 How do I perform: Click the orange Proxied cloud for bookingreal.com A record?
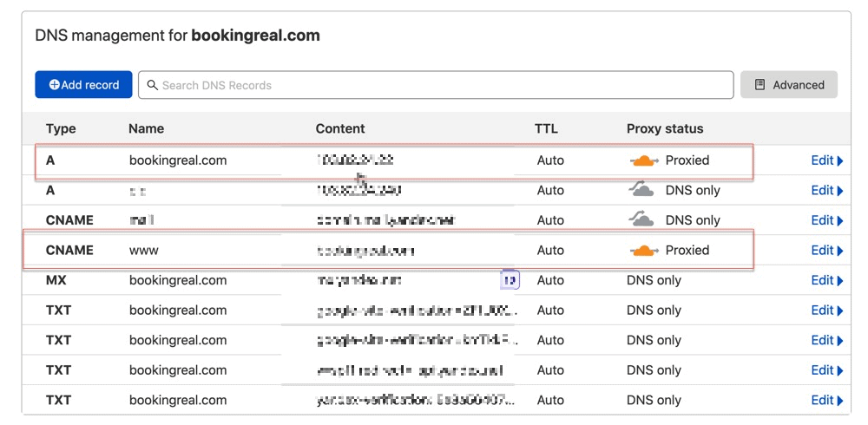click(x=644, y=161)
